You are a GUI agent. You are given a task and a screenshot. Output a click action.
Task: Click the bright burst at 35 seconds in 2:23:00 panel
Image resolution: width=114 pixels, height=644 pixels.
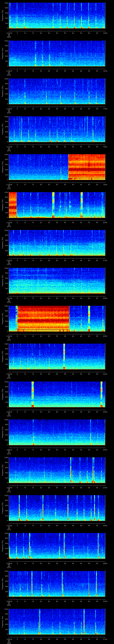(64, 357)
